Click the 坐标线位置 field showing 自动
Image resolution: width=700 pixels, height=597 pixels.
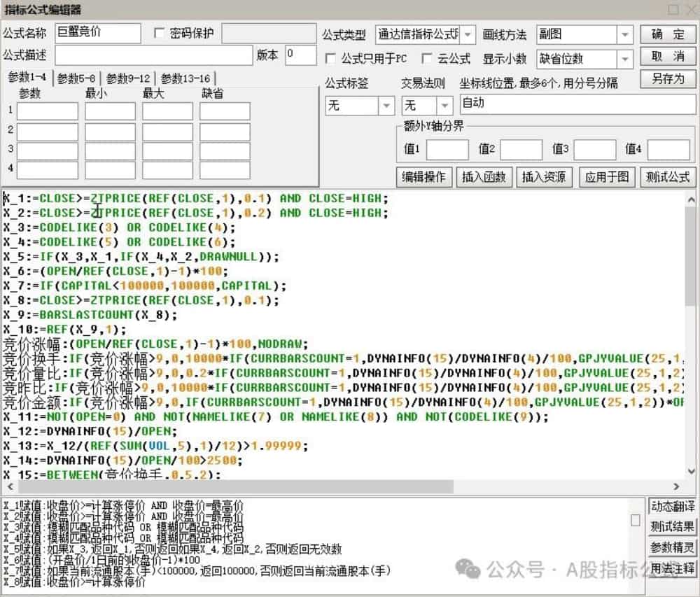tap(577, 105)
